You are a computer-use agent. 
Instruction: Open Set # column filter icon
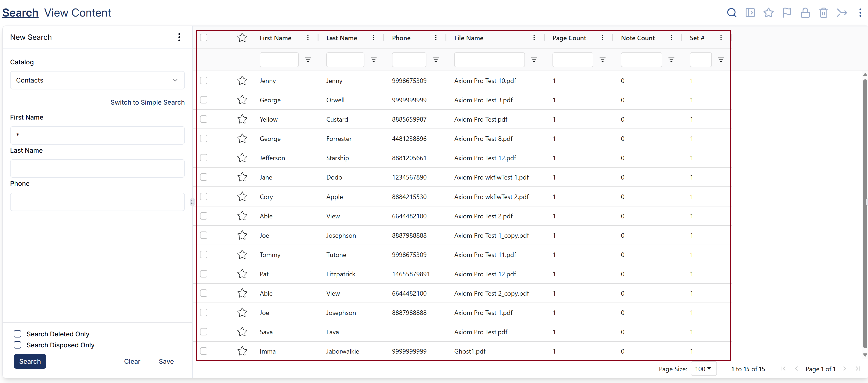click(721, 60)
